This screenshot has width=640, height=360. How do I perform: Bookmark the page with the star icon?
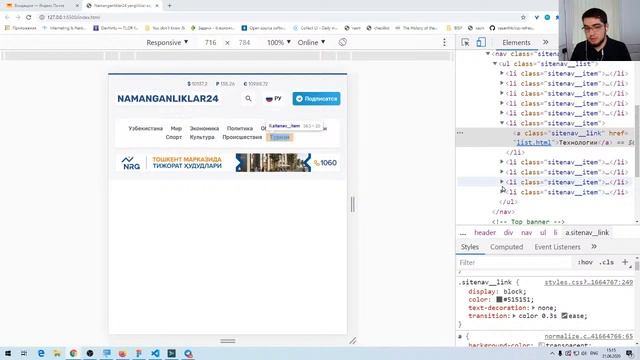point(523,17)
